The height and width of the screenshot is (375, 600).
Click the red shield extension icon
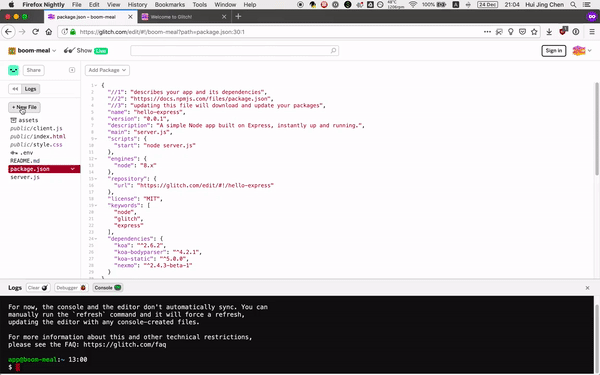[x=563, y=31]
